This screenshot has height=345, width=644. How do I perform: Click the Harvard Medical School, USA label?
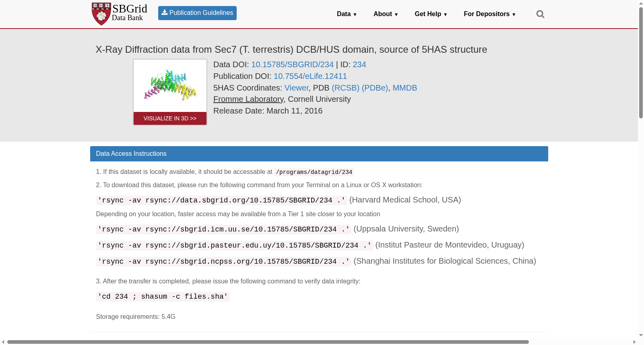[x=405, y=200]
